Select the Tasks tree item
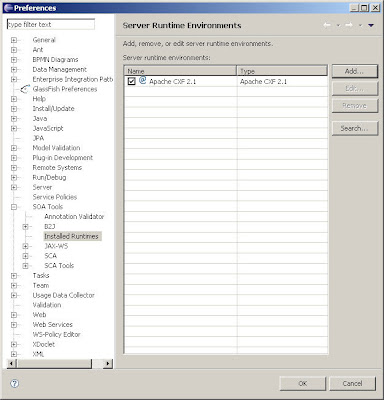The height and width of the screenshot is (400, 384). pos(41,276)
